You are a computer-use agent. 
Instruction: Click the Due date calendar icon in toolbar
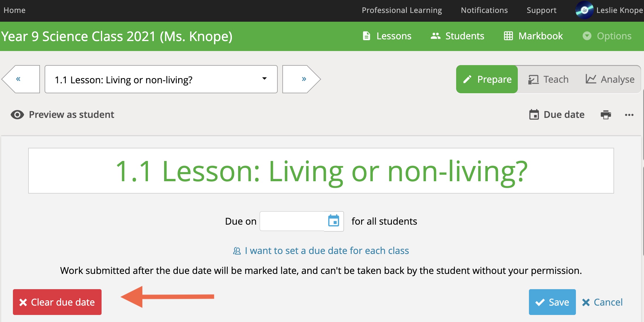534,115
